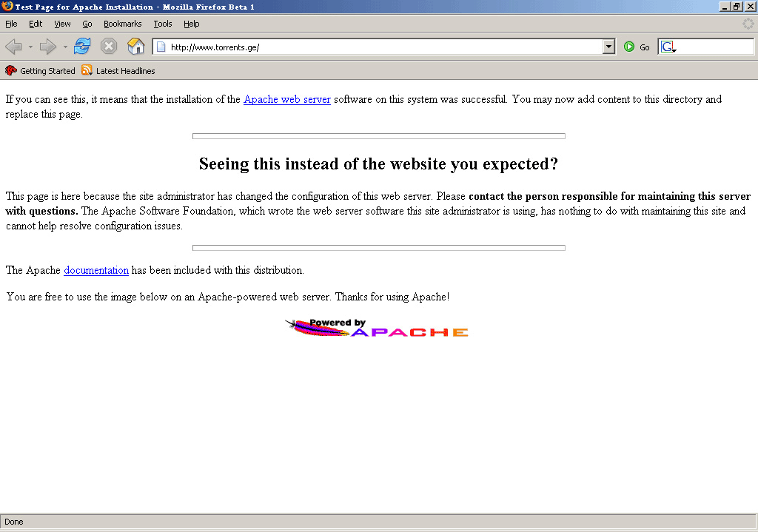
Task: Minimize the Firefox window
Action: pyautogui.click(x=724, y=7)
